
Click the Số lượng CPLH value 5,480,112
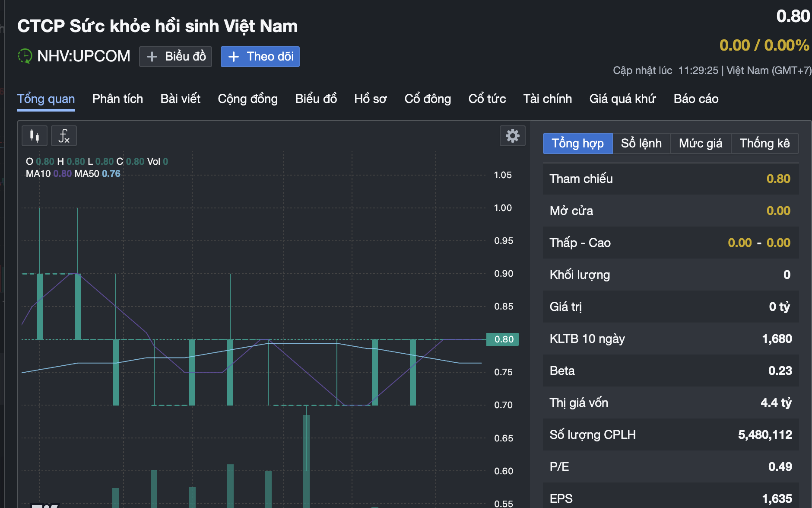[765, 435]
